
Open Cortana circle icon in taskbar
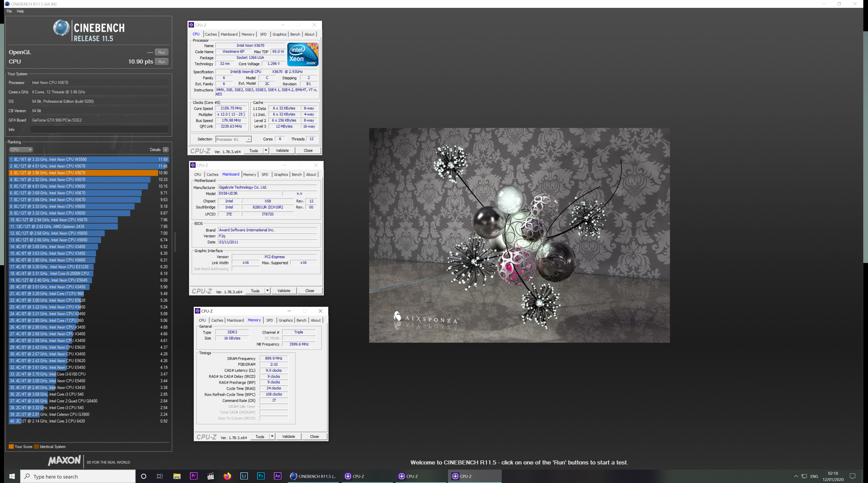click(143, 476)
